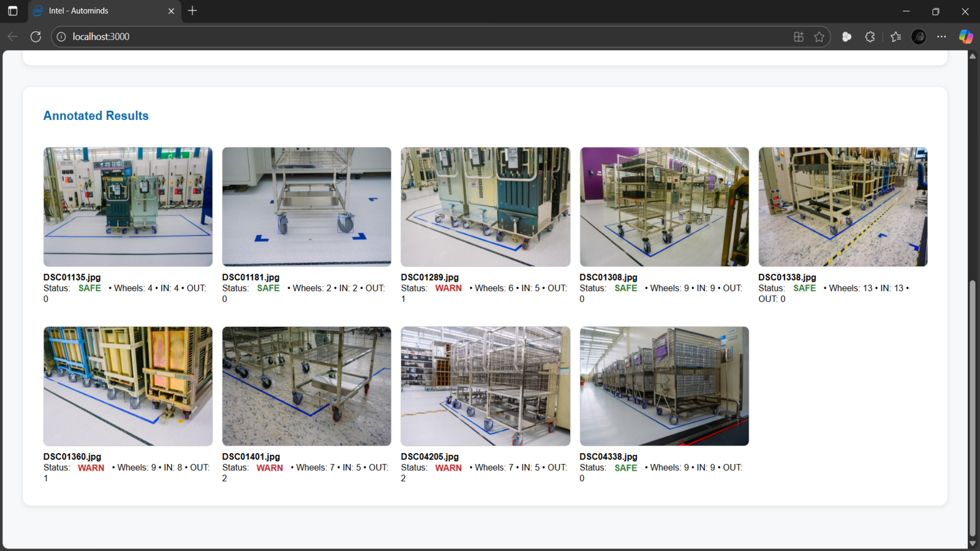Click the DSC04338.jpg file name
Viewport: 980px width, 551px height.
(609, 457)
